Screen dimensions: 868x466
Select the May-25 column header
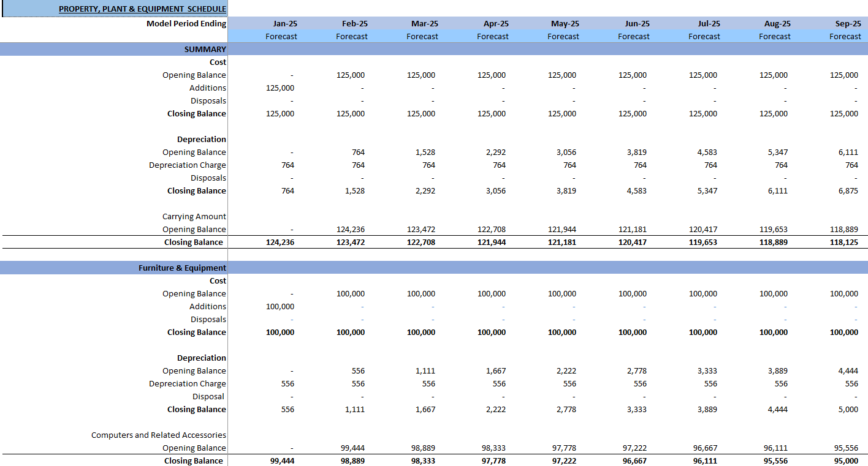point(563,23)
